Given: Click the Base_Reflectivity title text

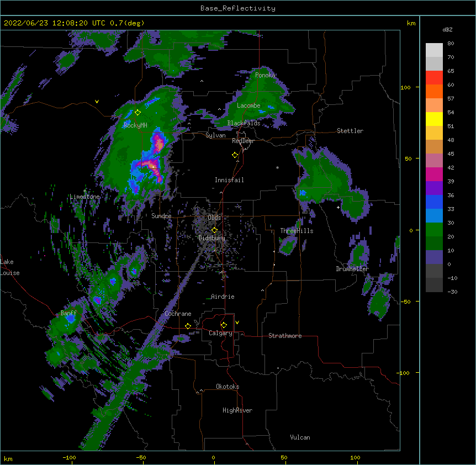Looking at the screenshot, I should (x=238, y=8).
